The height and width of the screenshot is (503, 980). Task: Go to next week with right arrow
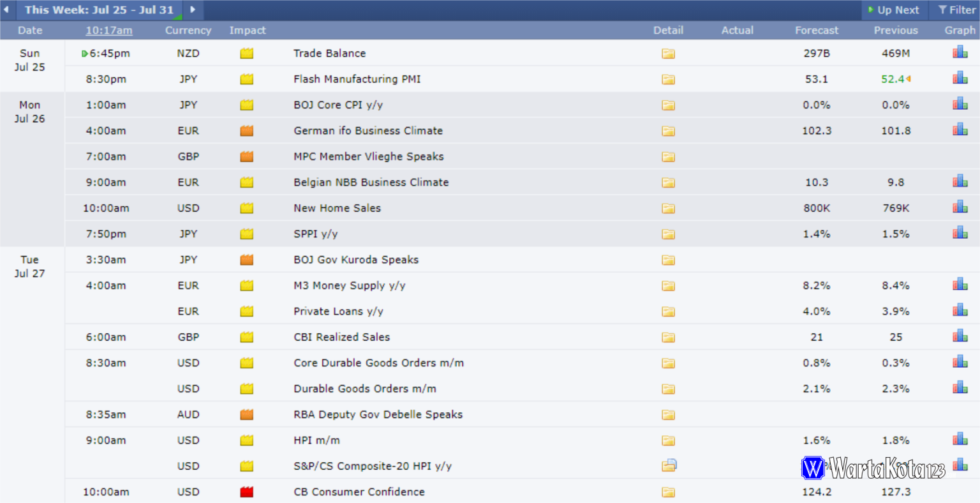click(x=193, y=10)
